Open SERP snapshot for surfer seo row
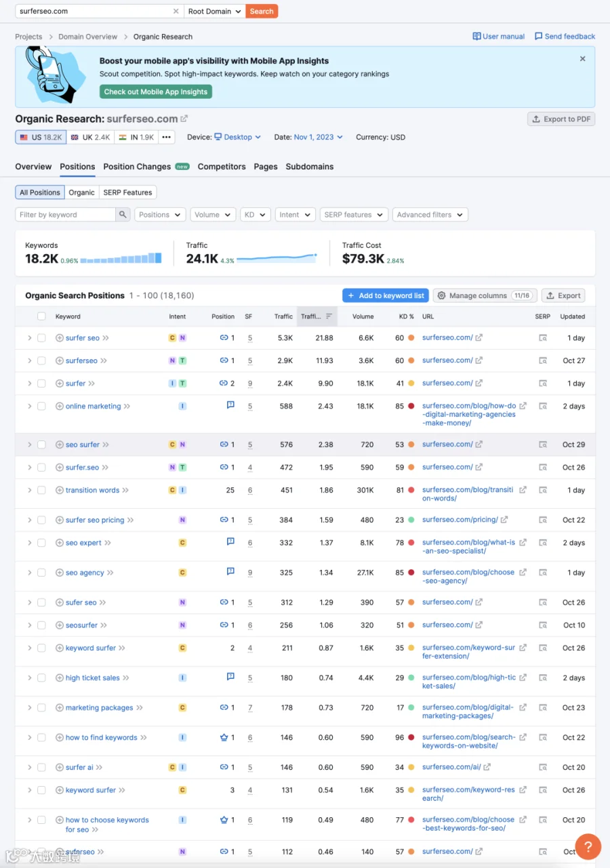The width and height of the screenshot is (610, 868). click(x=543, y=337)
